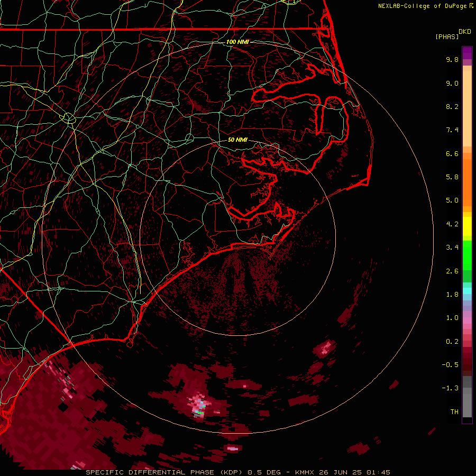The width and height of the screenshot is (476, 476).
Task: Click the purple top segment of color bar
Action: [x=467, y=53]
